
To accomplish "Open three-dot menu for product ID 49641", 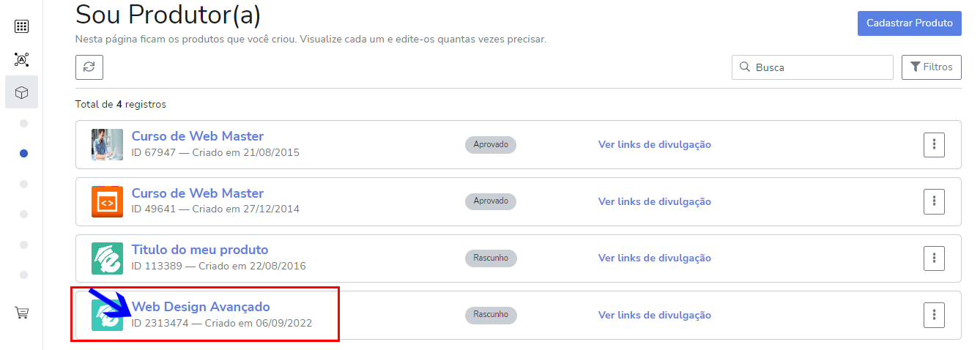I will 934,201.
